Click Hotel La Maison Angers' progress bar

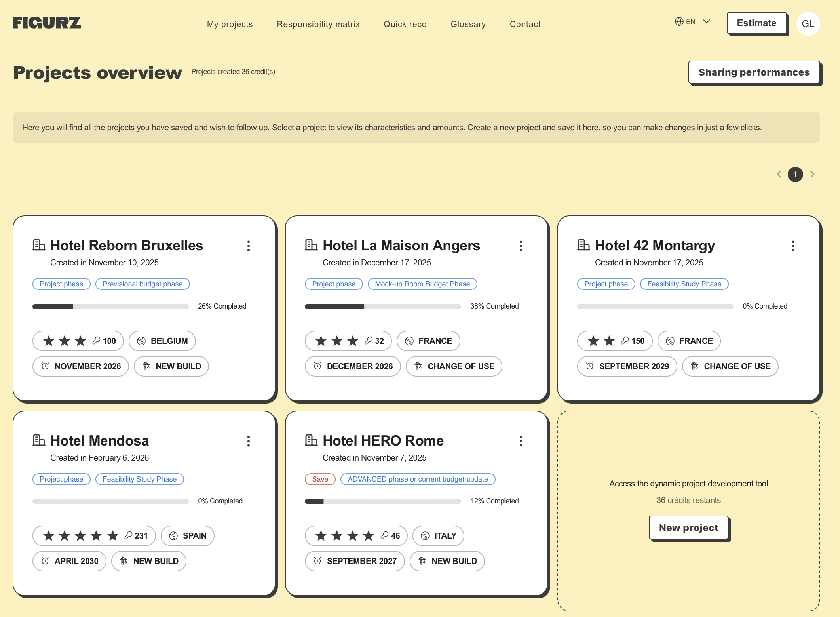[383, 306]
